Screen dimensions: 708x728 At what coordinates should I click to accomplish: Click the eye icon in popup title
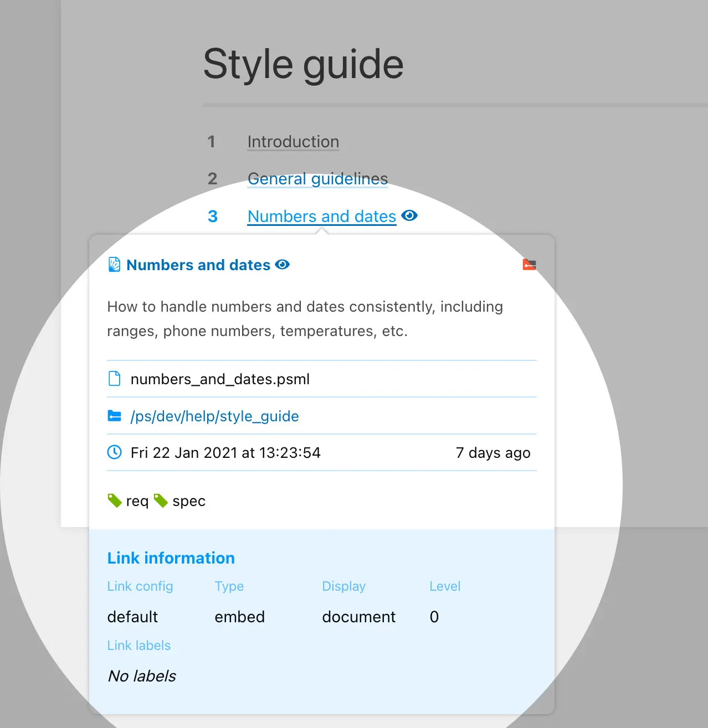pyautogui.click(x=283, y=265)
